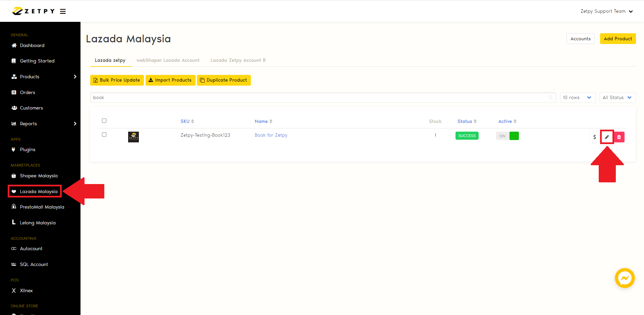Open Autocount accounting
This screenshot has width=644, height=315.
(x=31, y=249)
